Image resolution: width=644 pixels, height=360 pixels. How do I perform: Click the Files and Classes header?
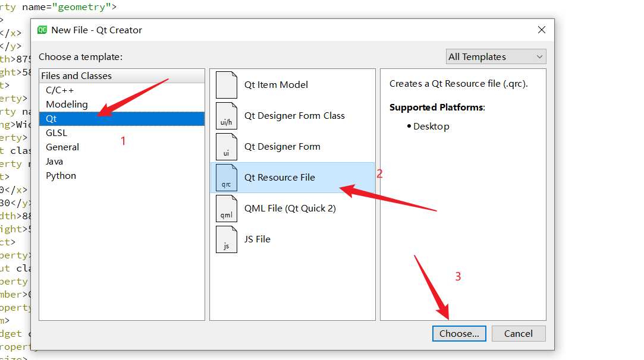[x=122, y=76]
